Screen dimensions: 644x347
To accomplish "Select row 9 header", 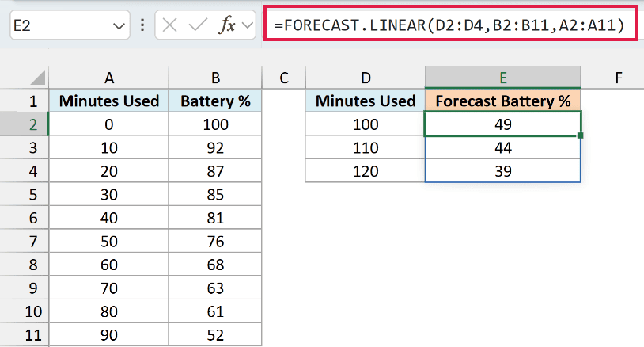I will [x=25, y=288].
